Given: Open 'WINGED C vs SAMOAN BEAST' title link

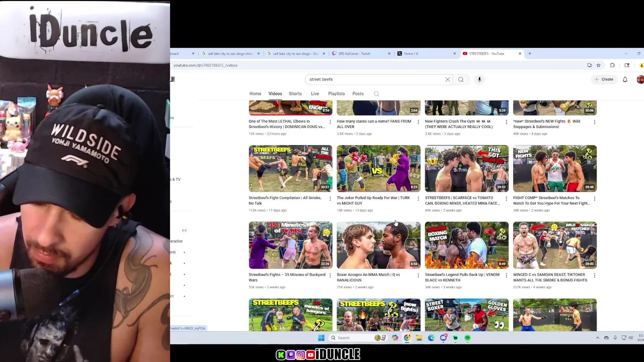Looking at the screenshot, I should click(x=550, y=278).
